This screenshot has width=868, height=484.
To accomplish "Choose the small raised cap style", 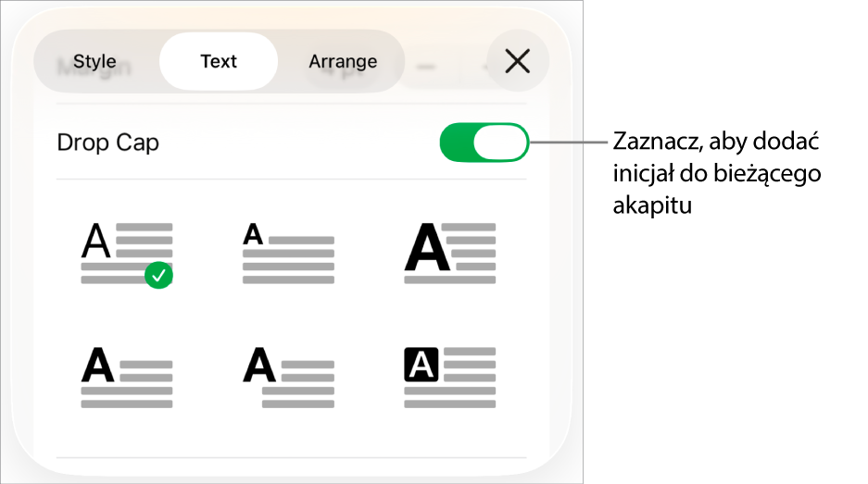I will point(288,253).
